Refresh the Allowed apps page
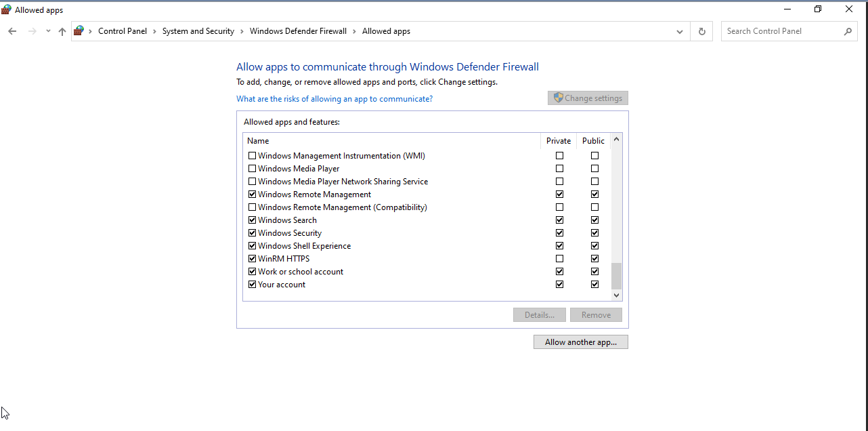Image resolution: width=868 pixels, height=431 pixels. (701, 31)
